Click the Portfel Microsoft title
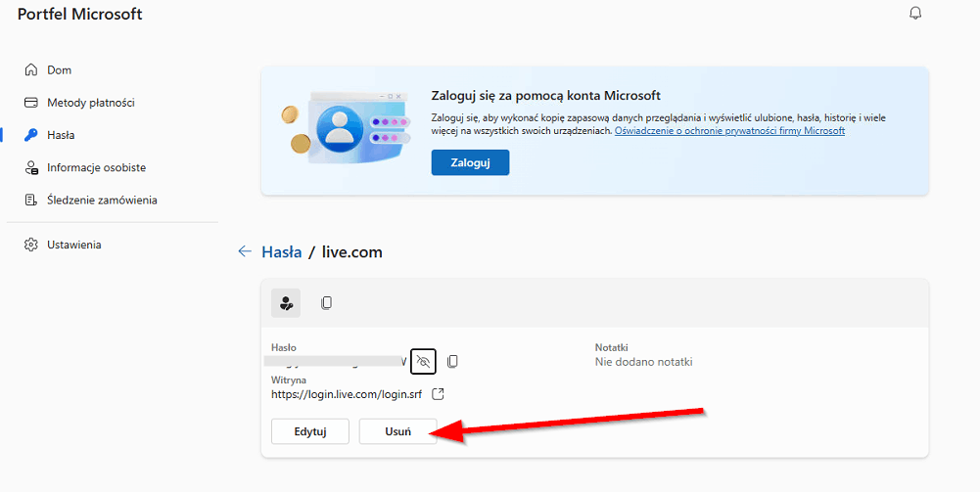The height and width of the screenshot is (492, 980). click(80, 14)
